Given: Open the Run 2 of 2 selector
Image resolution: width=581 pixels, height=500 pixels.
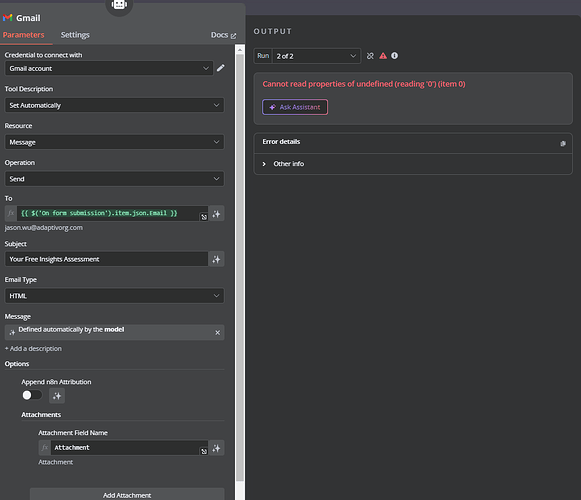Looking at the screenshot, I should click(x=316, y=56).
